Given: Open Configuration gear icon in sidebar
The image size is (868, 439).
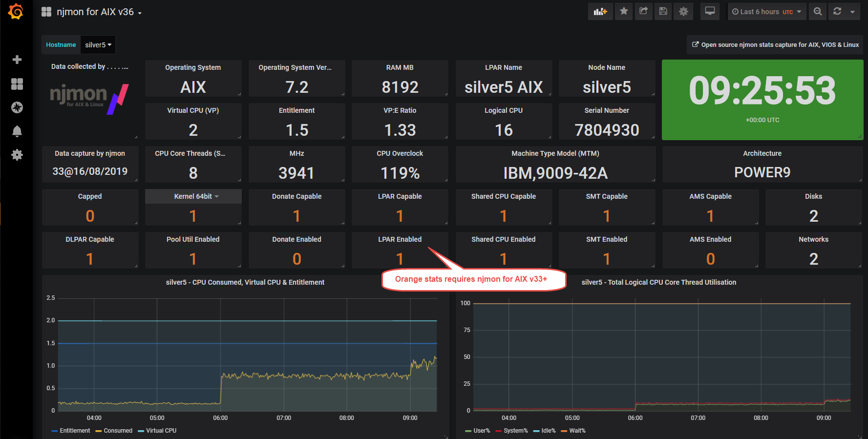Looking at the screenshot, I should pyautogui.click(x=17, y=155).
